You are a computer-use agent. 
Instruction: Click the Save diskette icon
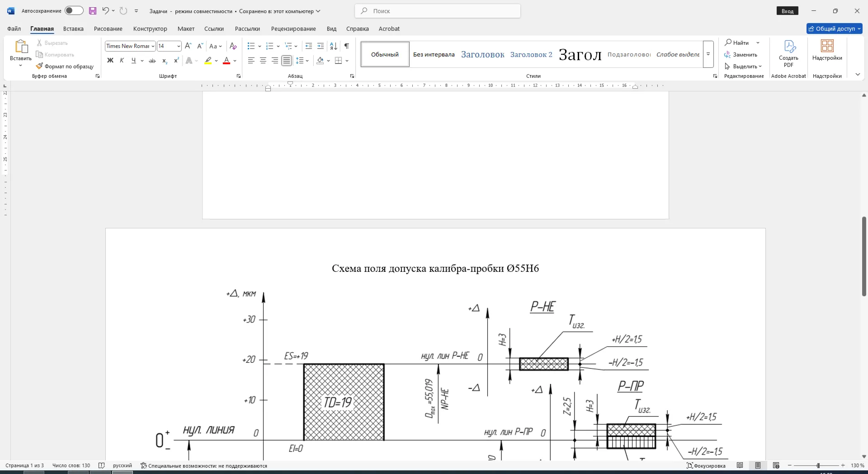(93, 11)
